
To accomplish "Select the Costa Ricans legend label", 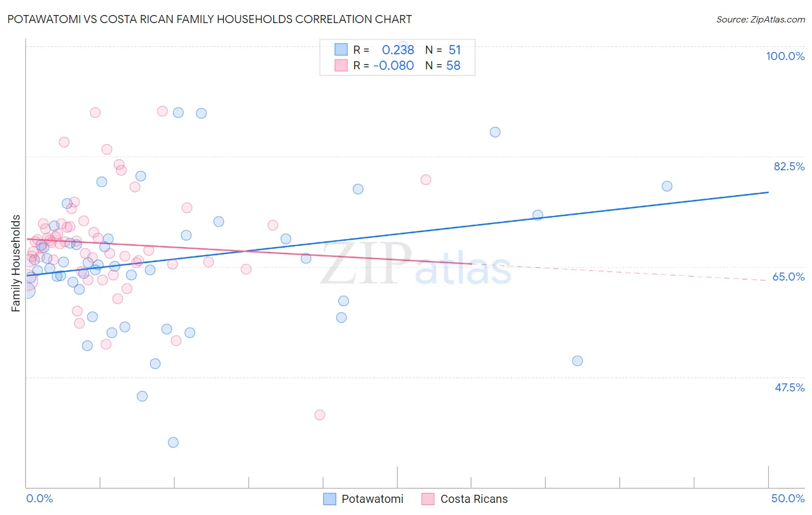I will [x=474, y=499].
